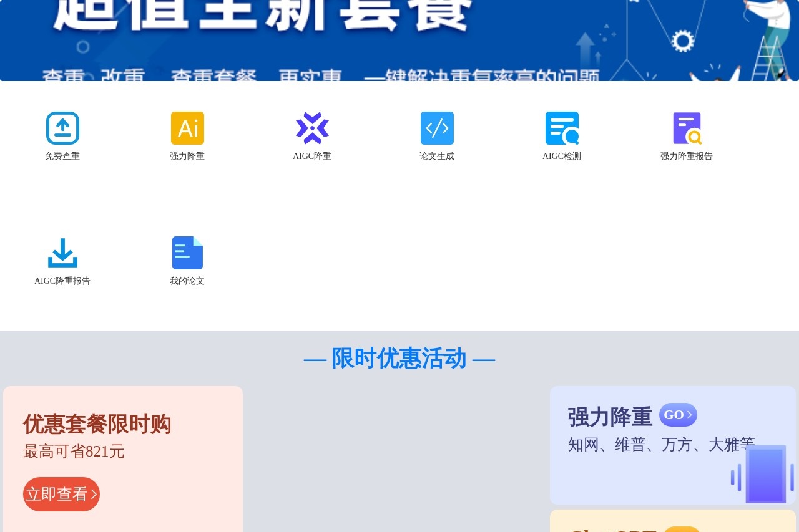Click the 强力降重 heading in the purple card
Screen dimensions: 799x532
click(x=610, y=417)
